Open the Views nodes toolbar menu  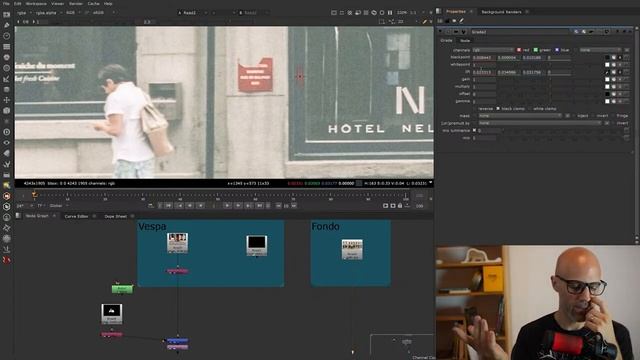click(7, 142)
